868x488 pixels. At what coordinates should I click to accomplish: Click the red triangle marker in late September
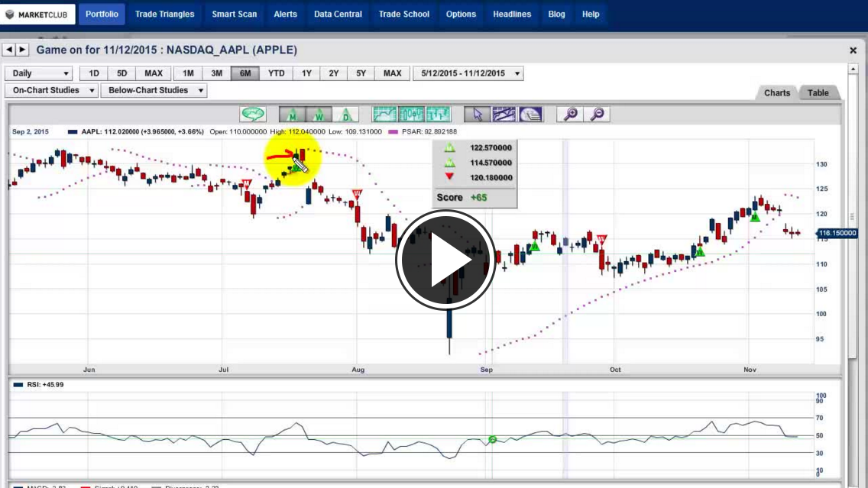click(x=602, y=240)
